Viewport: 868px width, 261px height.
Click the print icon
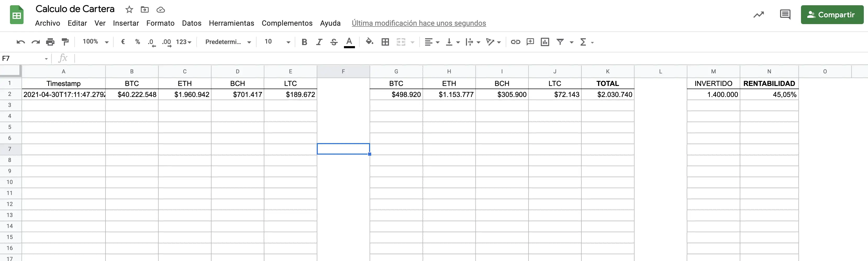coord(50,42)
